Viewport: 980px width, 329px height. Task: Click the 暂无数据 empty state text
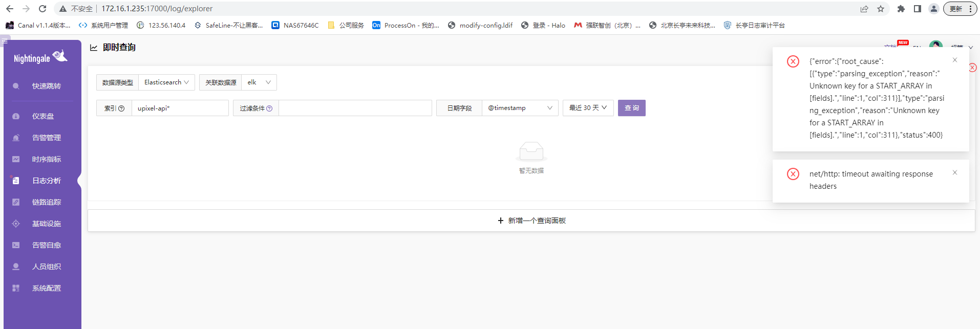[x=531, y=171]
